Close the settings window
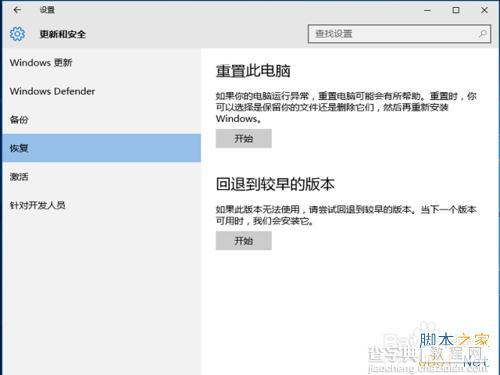 coord(484,10)
